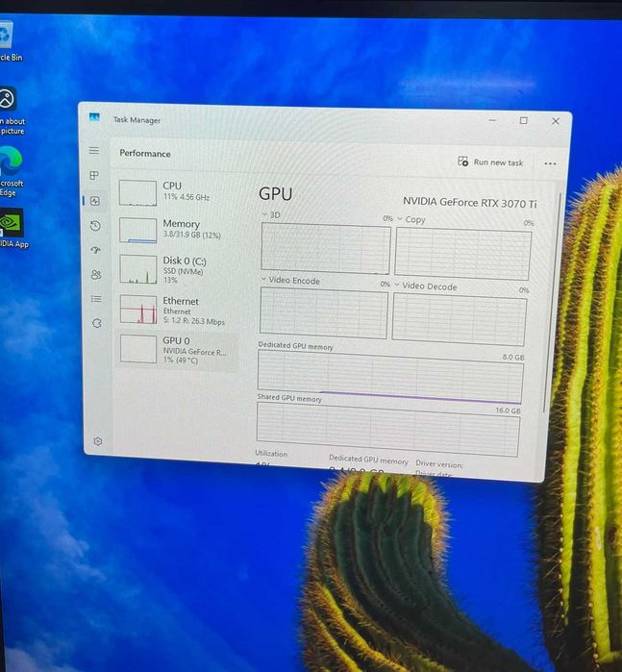Viewport: 622px width, 672px height.
Task: Open Microsoft Edge desktop shortcut
Action: (x=11, y=171)
